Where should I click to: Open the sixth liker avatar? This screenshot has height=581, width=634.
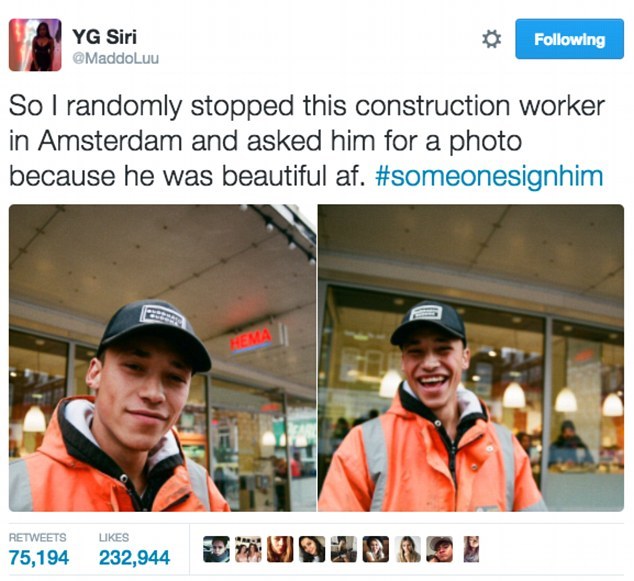click(x=376, y=549)
